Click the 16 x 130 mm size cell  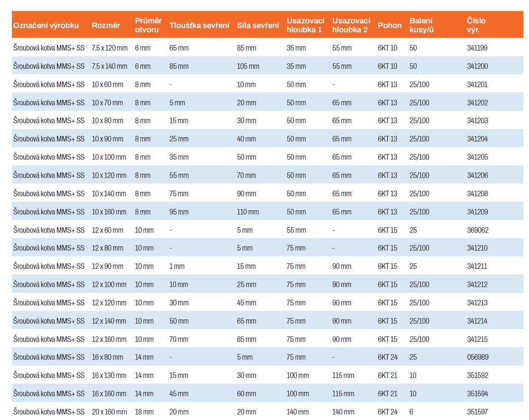109,375
